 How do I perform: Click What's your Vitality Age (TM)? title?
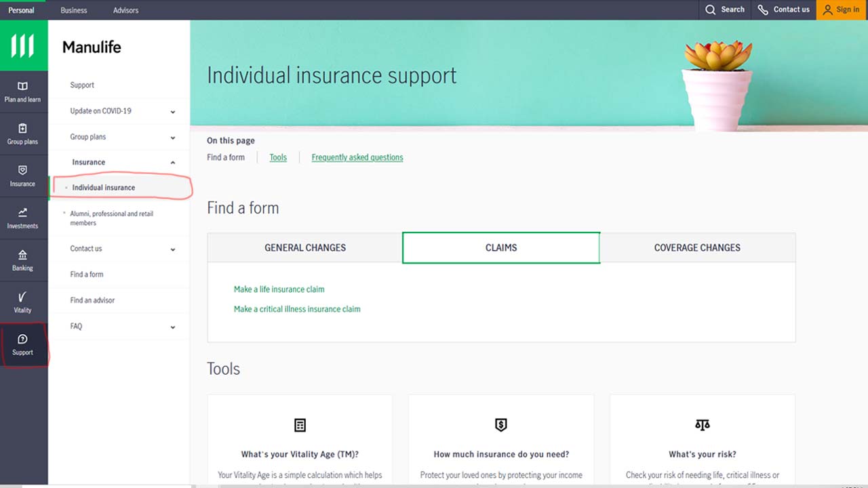click(300, 454)
